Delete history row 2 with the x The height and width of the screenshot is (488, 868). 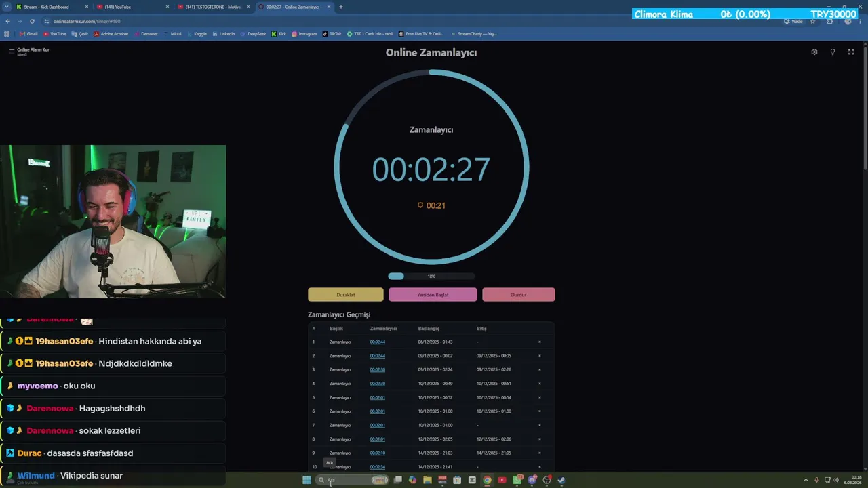(x=540, y=356)
